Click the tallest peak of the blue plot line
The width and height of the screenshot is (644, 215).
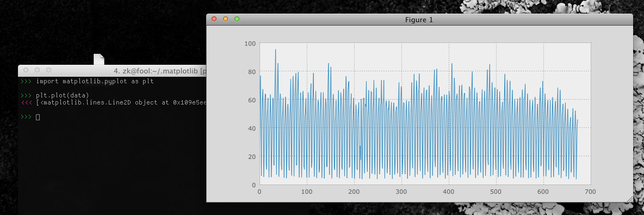[275, 50]
